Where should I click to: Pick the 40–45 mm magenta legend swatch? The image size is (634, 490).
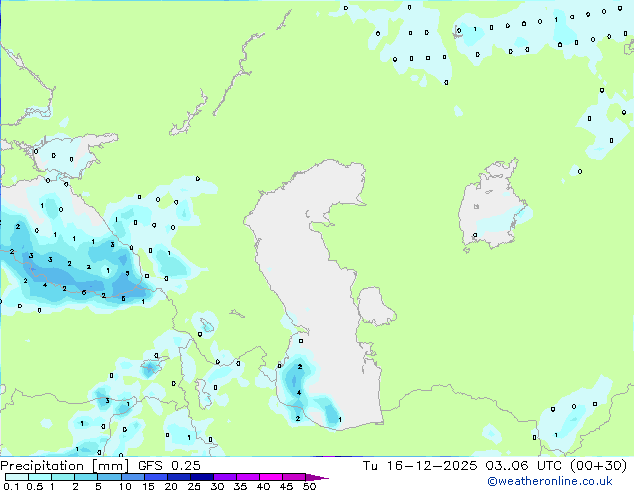(271, 477)
